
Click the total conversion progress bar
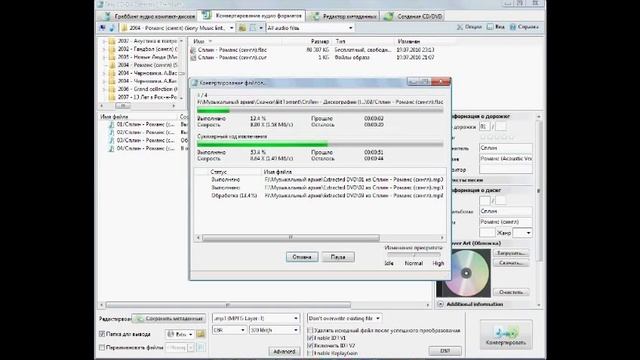[320, 144]
